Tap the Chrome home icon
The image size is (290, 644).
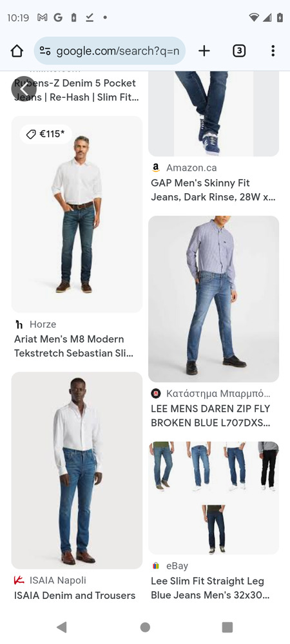pyautogui.click(x=17, y=51)
